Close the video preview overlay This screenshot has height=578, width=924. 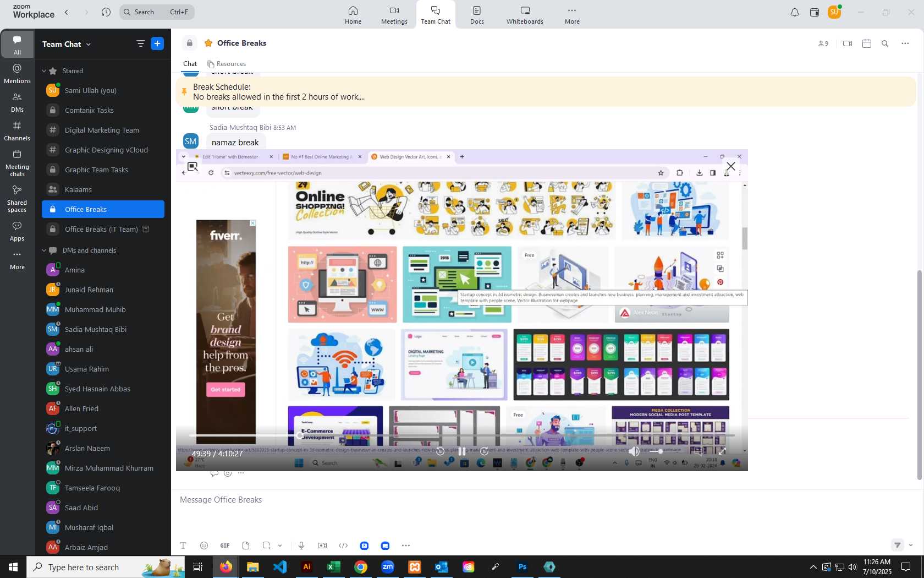click(730, 166)
